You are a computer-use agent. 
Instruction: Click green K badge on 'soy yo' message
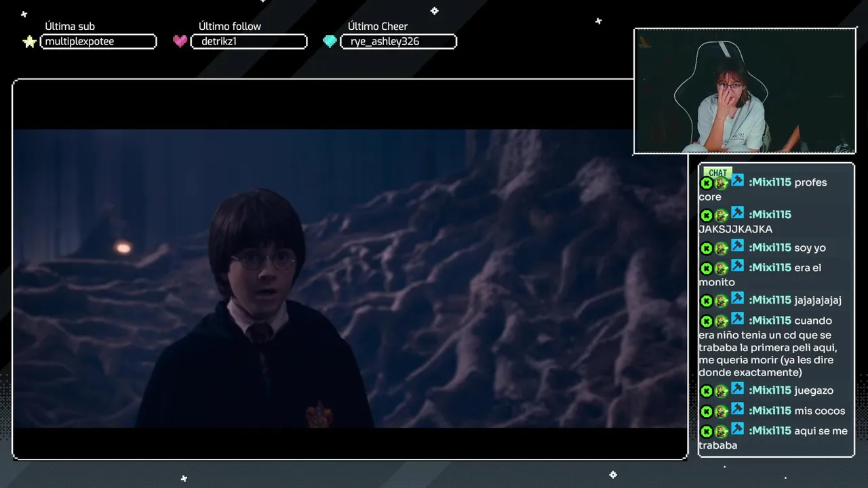[706, 249]
